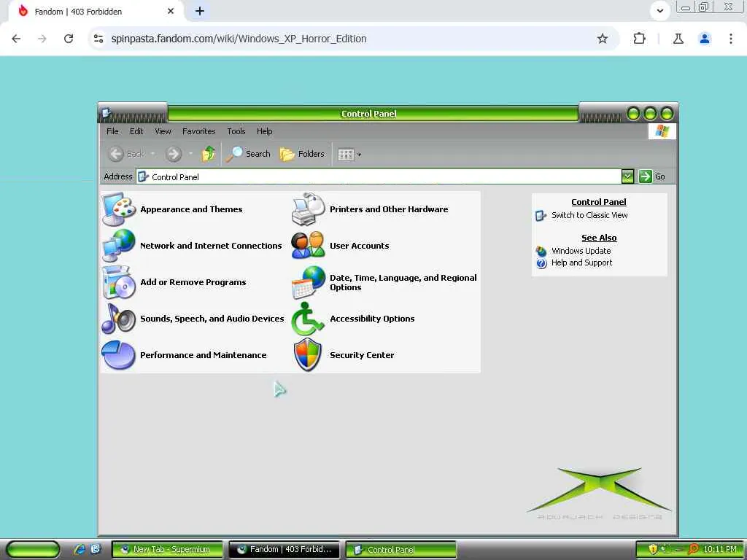Expand the Views dropdown arrow
Viewport: 747px width, 560px height.
tap(359, 155)
